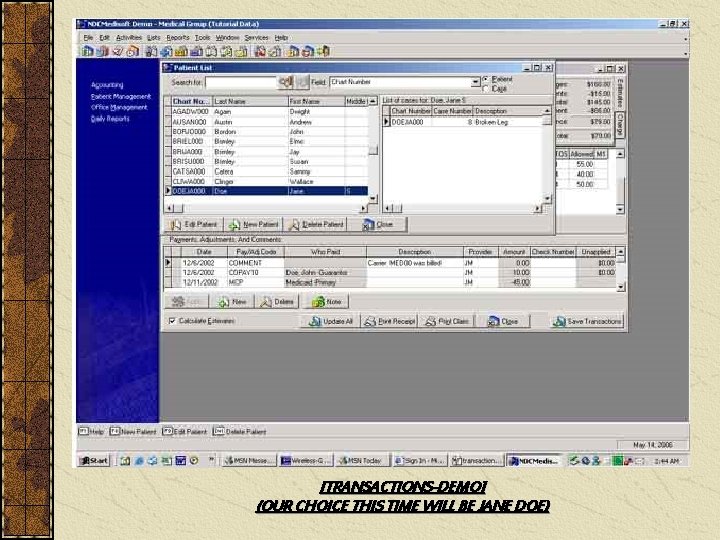Click the Accounting sidebar link
This screenshot has width=720, height=540.
coord(107,85)
